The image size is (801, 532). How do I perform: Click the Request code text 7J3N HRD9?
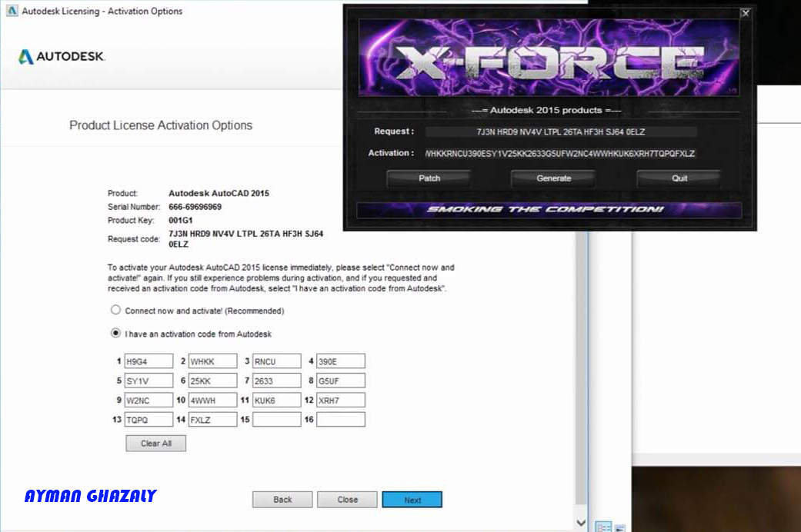coord(245,238)
